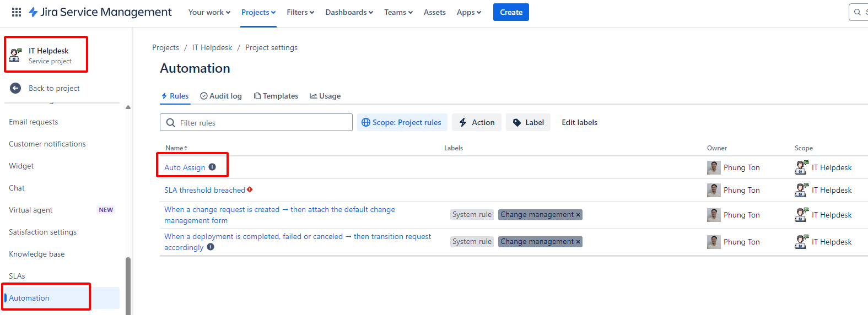Click SLA threshold breached red warning icon
This screenshot has width=868, height=315.
pyautogui.click(x=250, y=189)
